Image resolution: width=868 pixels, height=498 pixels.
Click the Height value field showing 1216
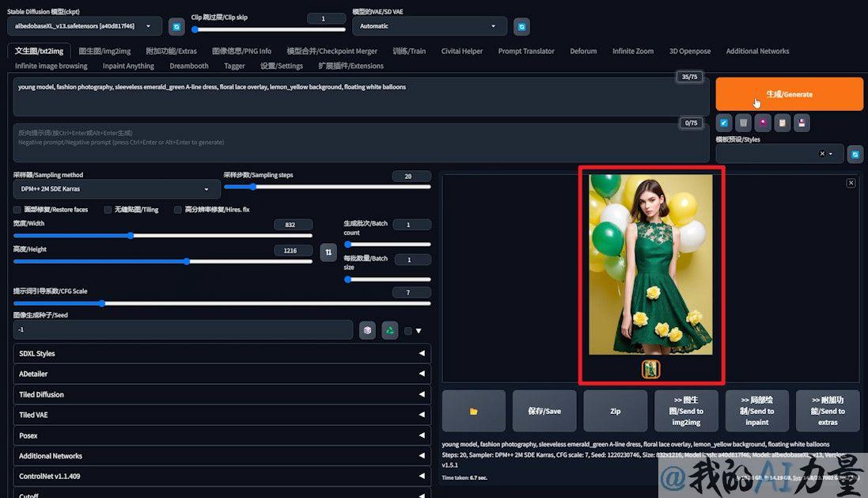tap(293, 250)
